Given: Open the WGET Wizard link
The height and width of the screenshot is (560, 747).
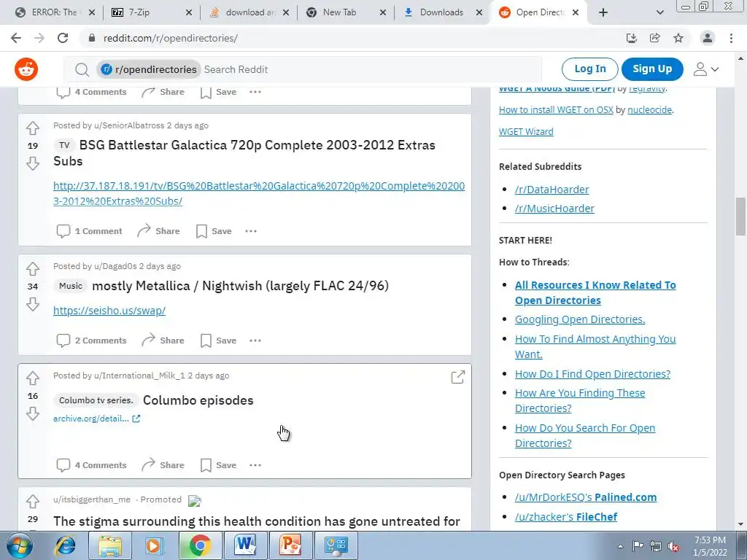Looking at the screenshot, I should pyautogui.click(x=526, y=131).
